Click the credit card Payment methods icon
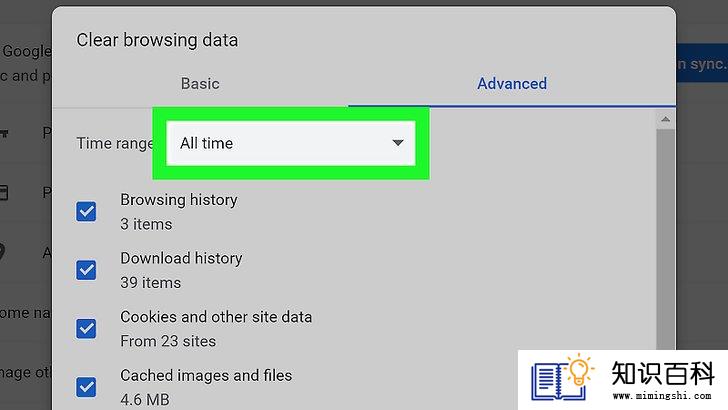Screen dimensions: 728x410 [x=4, y=192]
